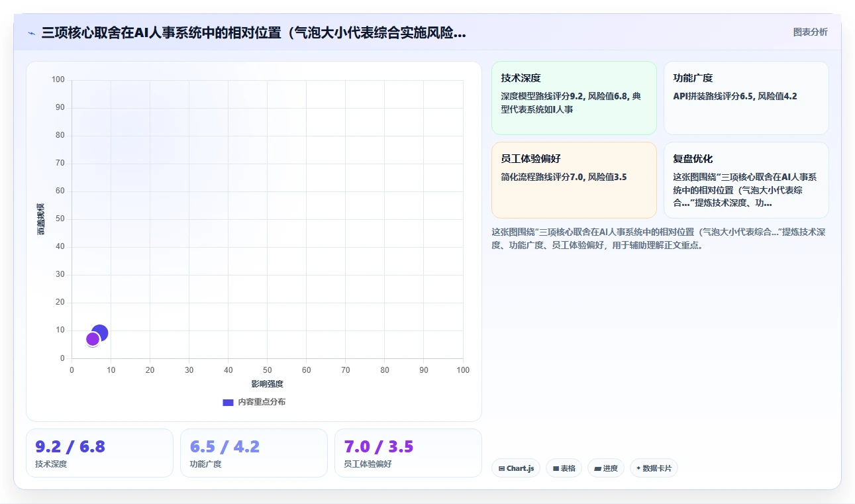Click the large blue bubble on chart

100,333
